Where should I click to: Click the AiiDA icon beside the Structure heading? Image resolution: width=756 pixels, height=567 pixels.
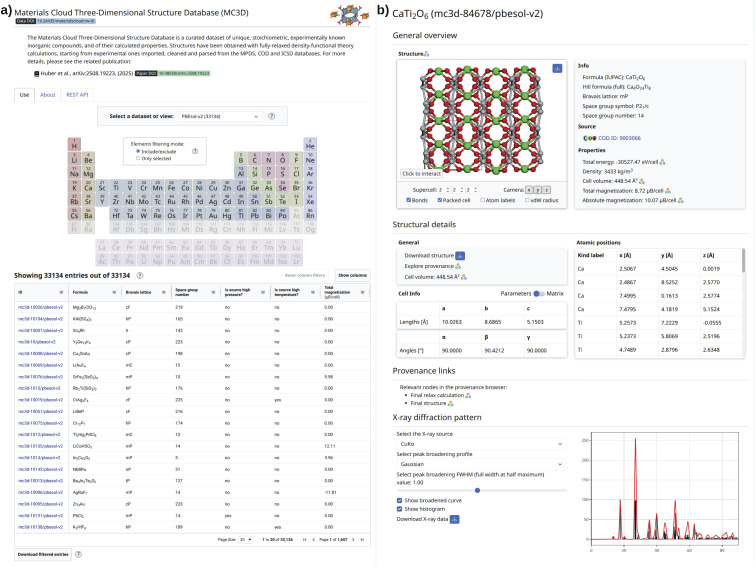pyautogui.click(x=426, y=54)
